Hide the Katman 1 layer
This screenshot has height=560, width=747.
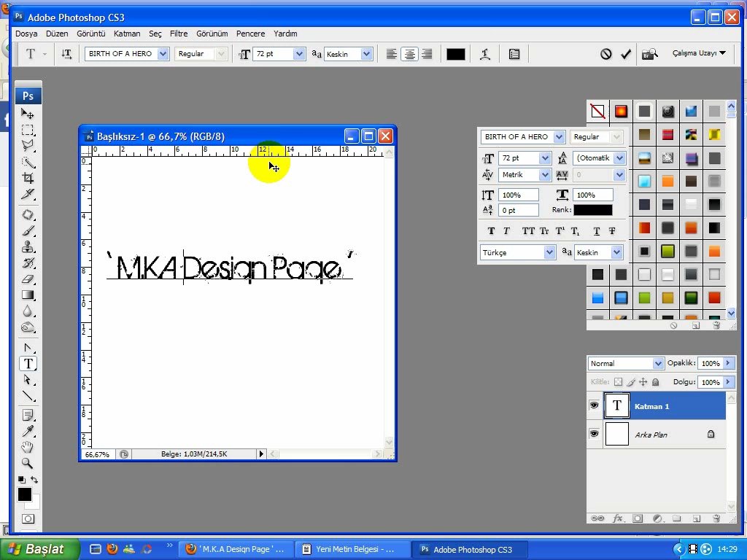594,405
